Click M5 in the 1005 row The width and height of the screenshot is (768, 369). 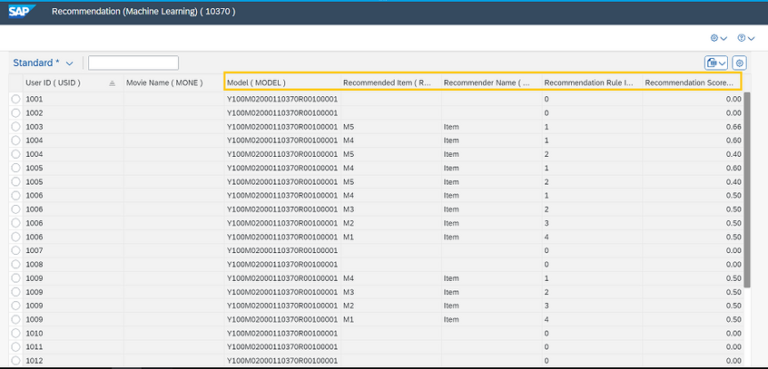pyautogui.click(x=348, y=182)
